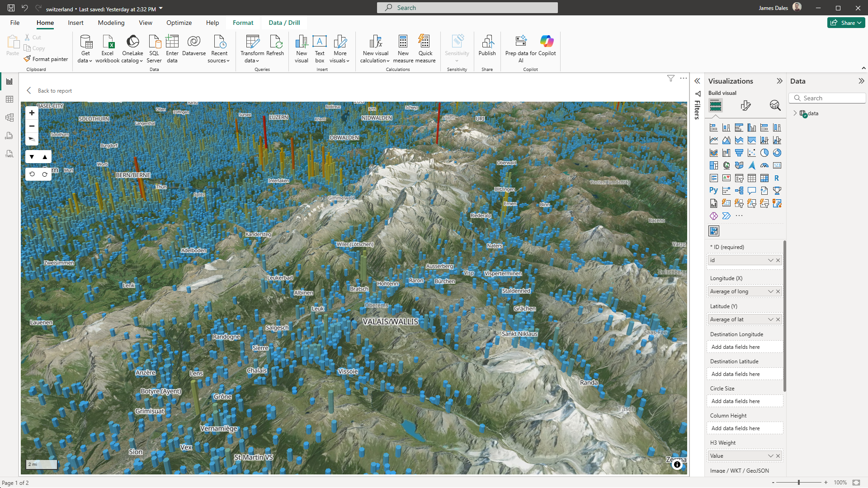The width and height of the screenshot is (868, 488).
Task: Open the map info button
Action: (677, 465)
